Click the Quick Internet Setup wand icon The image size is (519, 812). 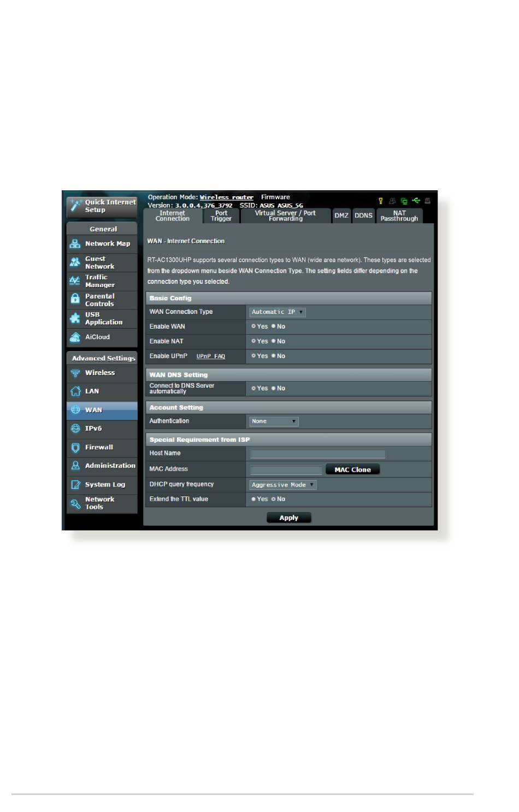coord(75,206)
